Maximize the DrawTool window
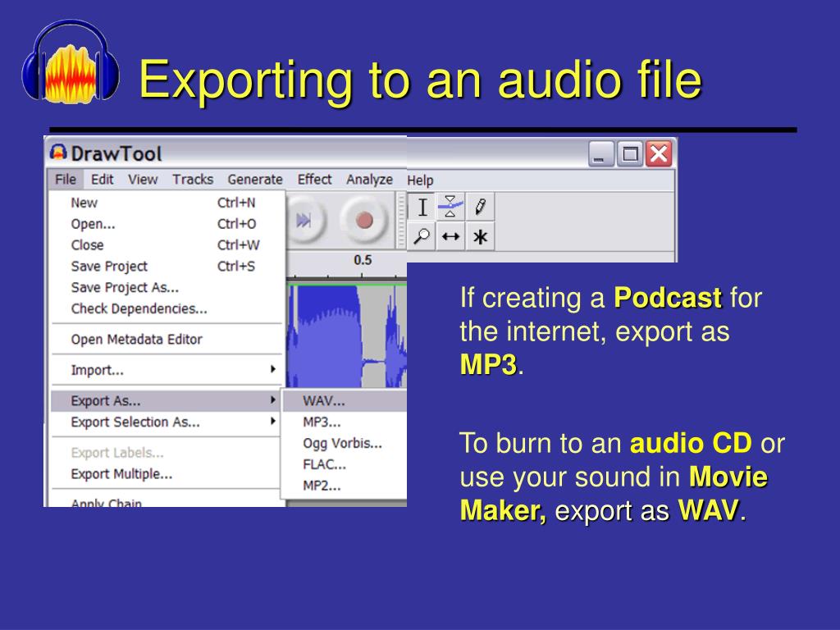 tap(630, 154)
